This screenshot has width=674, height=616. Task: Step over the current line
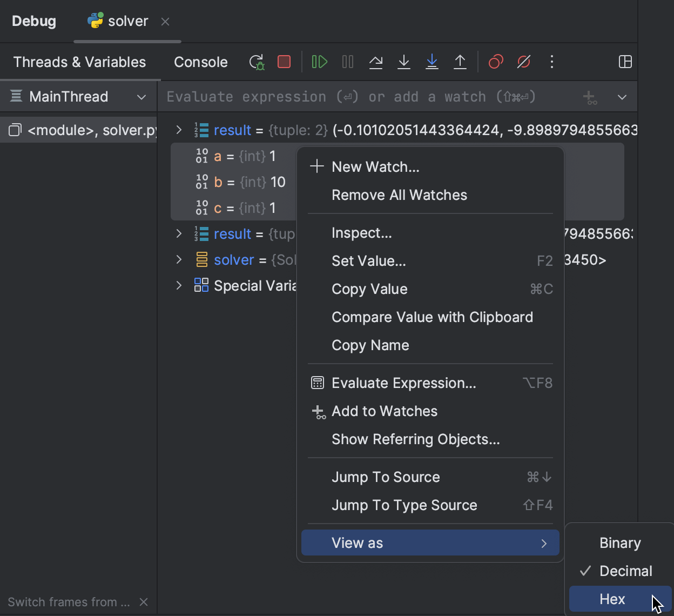(376, 62)
